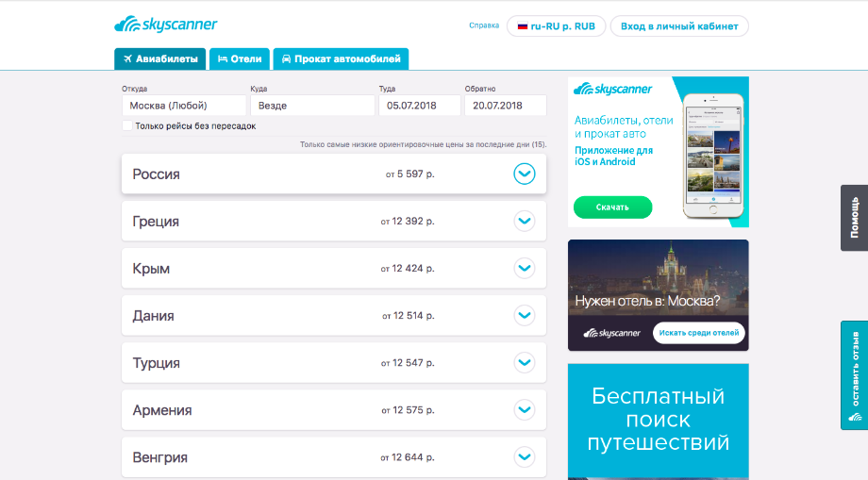
Task: Click the Skyscanner logo in the Moscow hotel banner
Action: [612, 333]
